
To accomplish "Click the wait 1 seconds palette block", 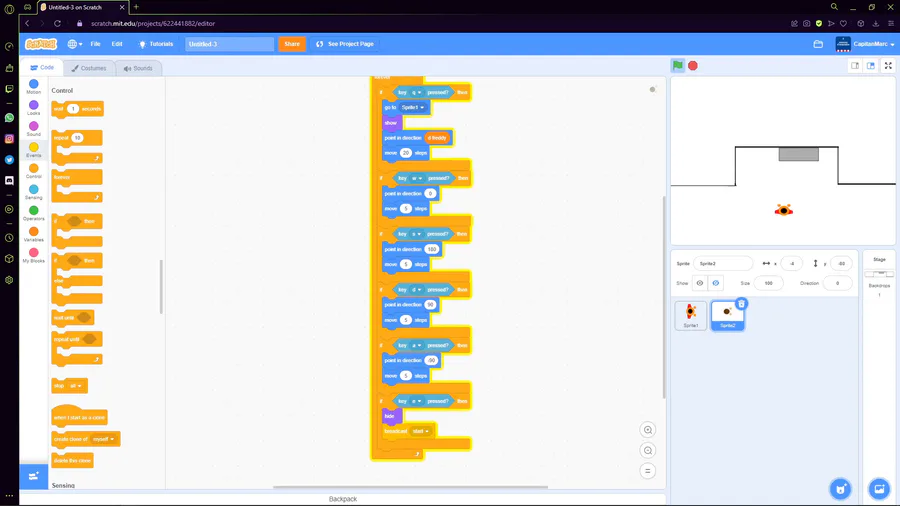I will coord(77,109).
